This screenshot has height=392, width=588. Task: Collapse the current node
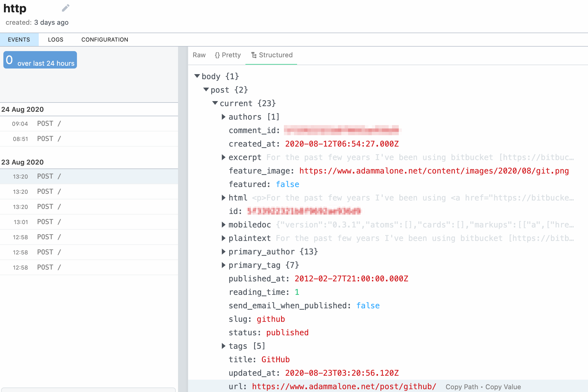click(x=215, y=103)
